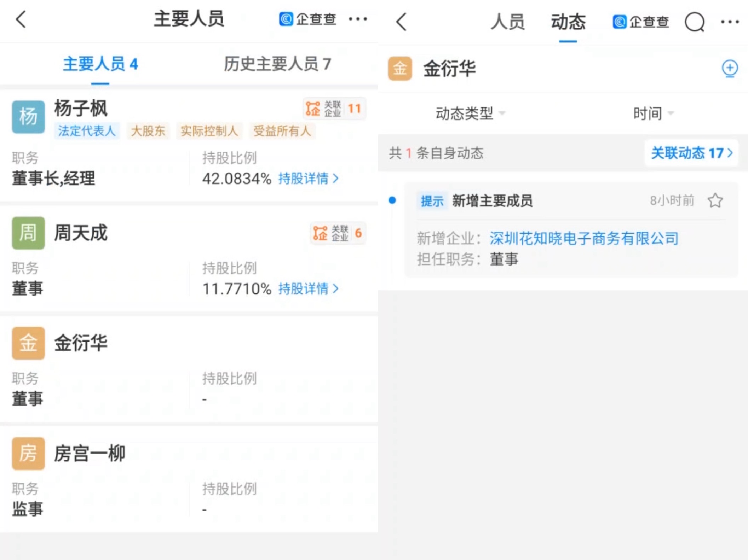Switch to the 人员 tab
The height and width of the screenshot is (560, 748).
(x=508, y=22)
